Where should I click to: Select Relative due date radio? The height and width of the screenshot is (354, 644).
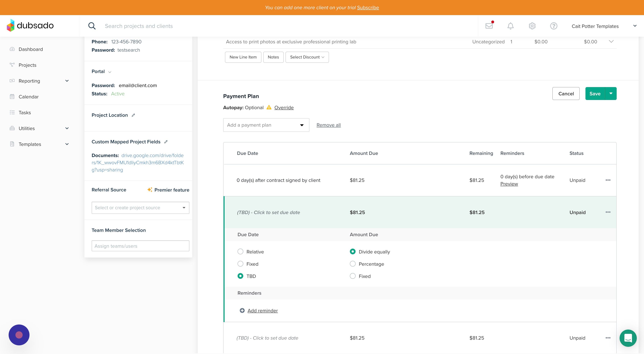click(x=240, y=252)
